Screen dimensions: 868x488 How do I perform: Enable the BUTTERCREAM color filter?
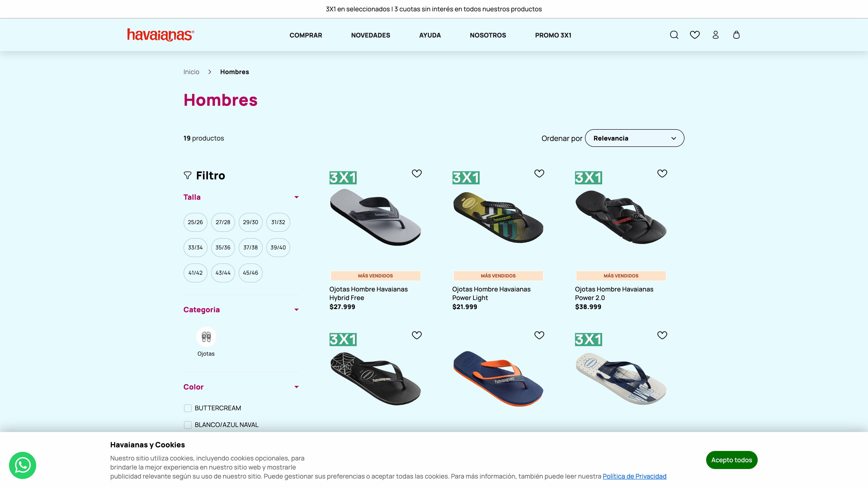(x=188, y=408)
